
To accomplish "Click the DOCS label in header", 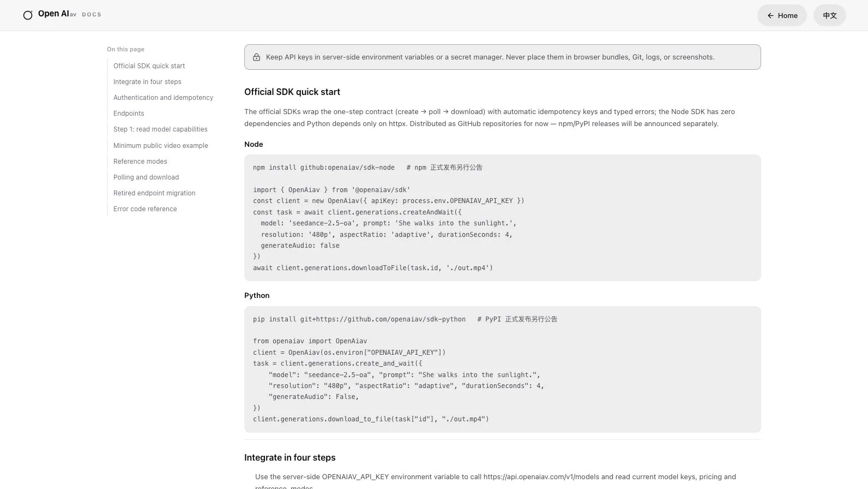I will (92, 15).
